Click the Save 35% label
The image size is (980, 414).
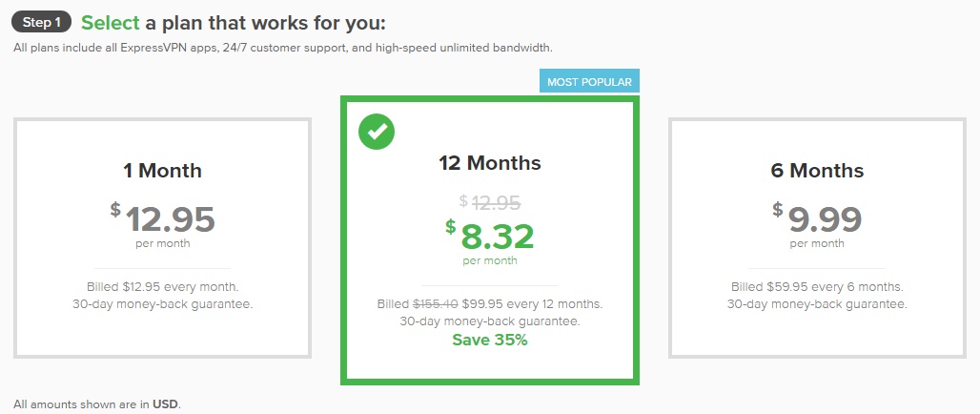click(490, 341)
